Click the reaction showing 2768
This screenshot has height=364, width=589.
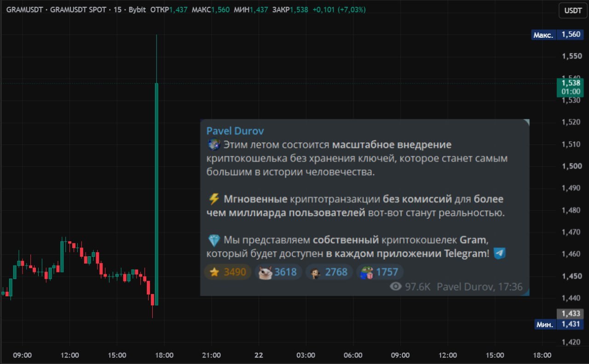coord(329,272)
